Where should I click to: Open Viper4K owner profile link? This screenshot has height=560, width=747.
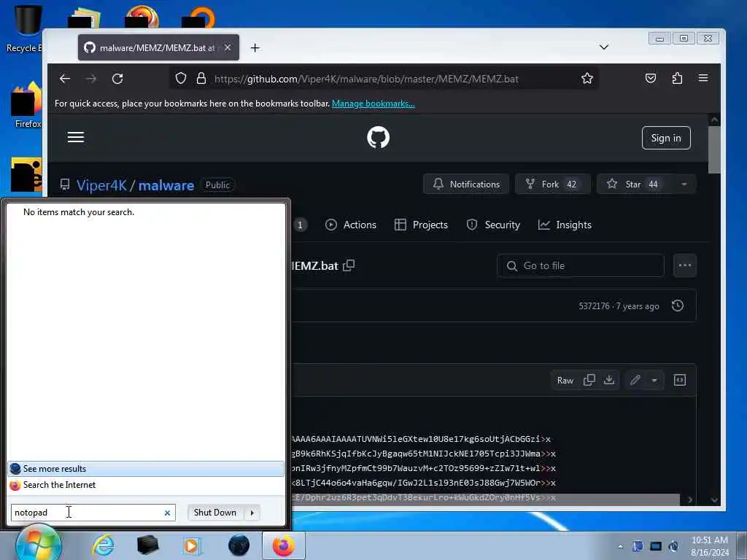pyautogui.click(x=101, y=185)
